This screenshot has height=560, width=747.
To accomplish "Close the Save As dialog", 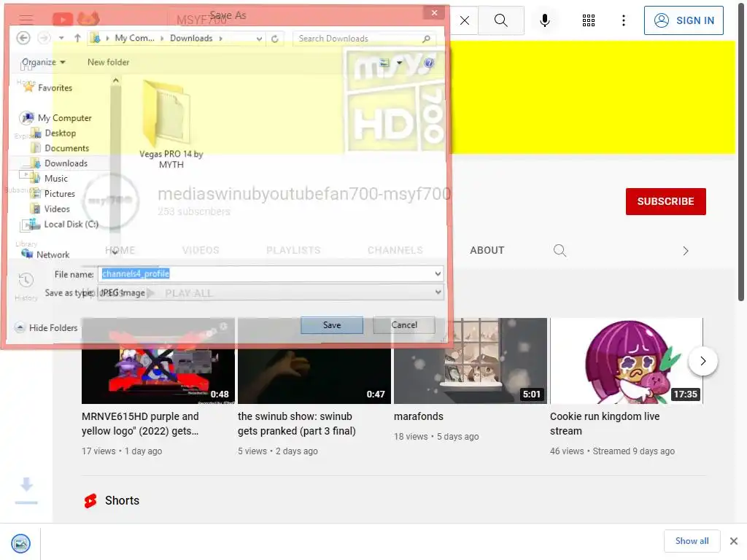I will 435,13.
